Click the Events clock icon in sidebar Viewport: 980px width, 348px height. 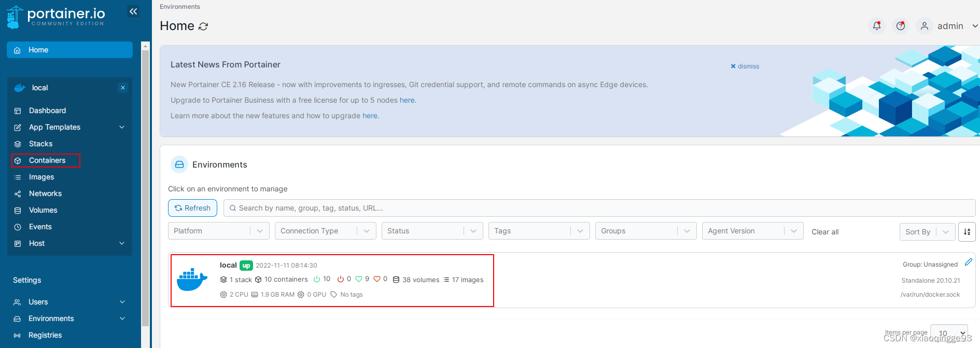[18, 227]
